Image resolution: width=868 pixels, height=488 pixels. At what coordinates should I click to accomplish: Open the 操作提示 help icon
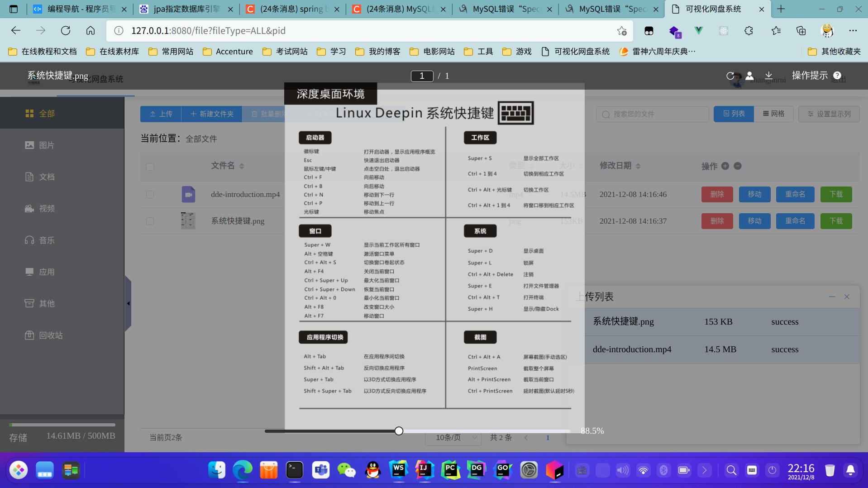point(837,76)
